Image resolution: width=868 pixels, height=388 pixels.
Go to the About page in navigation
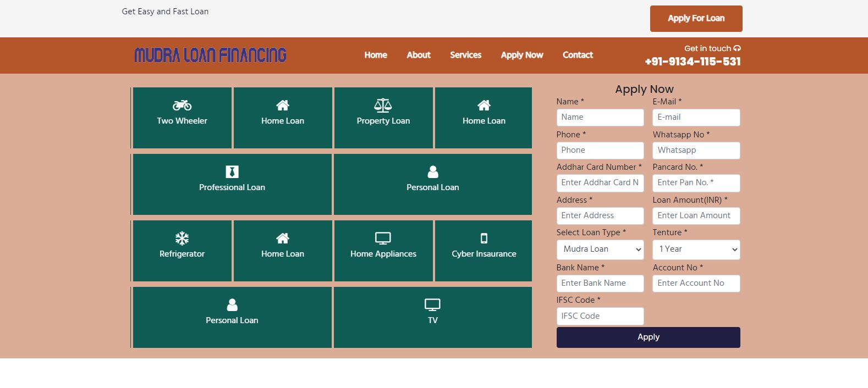[x=418, y=55]
